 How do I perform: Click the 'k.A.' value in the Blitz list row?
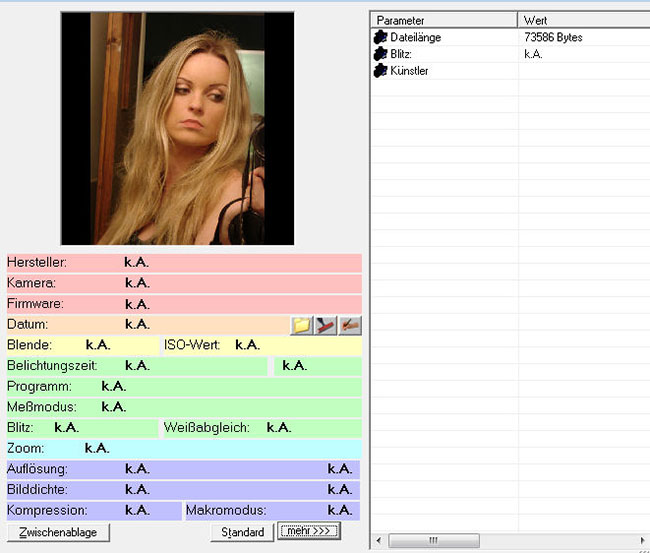pos(533,54)
